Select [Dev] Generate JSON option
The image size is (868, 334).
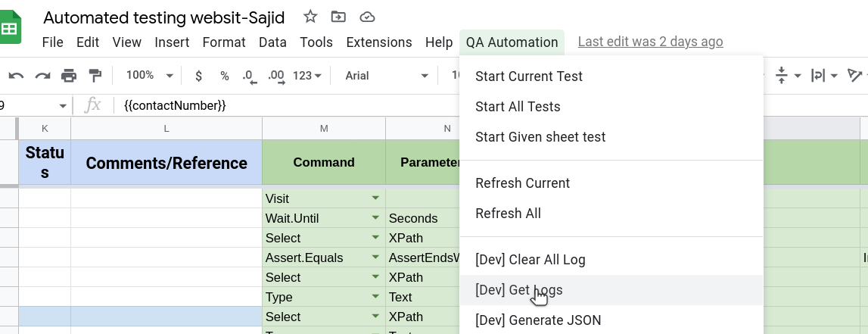[x=538, y=320]
